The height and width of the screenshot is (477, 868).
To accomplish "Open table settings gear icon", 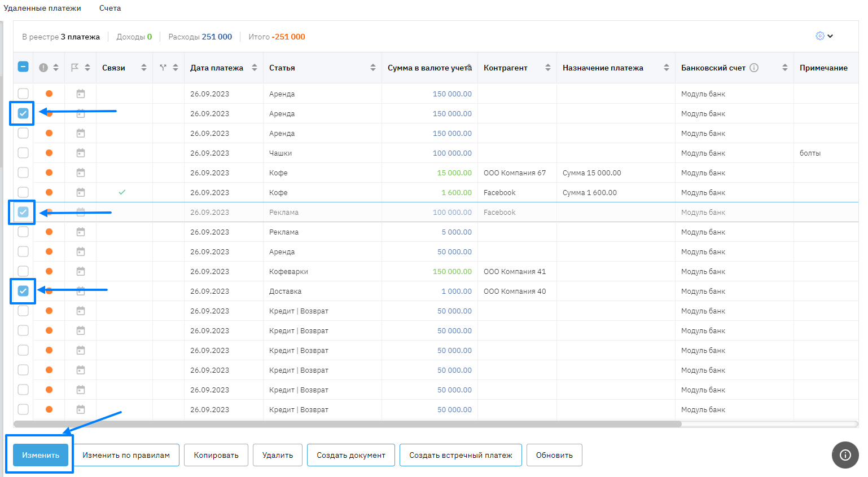I will coord(820,36).
